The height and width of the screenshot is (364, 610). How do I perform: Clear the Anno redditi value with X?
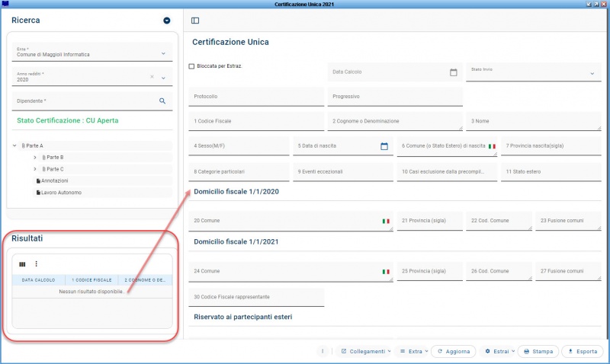pyautogui.click(x=152, y=77)
